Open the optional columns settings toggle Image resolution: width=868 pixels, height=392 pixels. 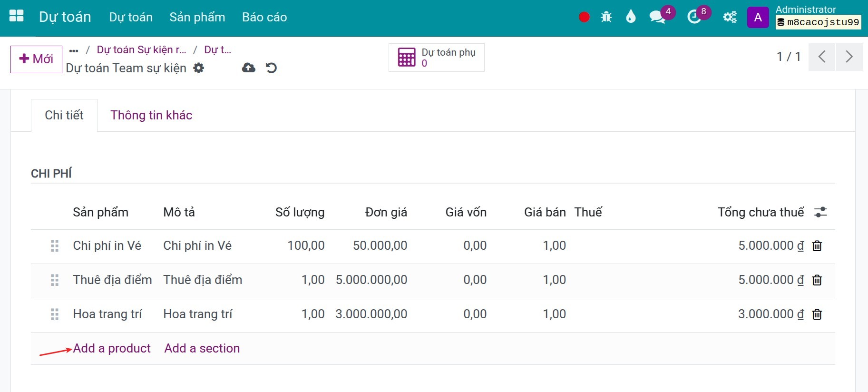coord(820,212)
